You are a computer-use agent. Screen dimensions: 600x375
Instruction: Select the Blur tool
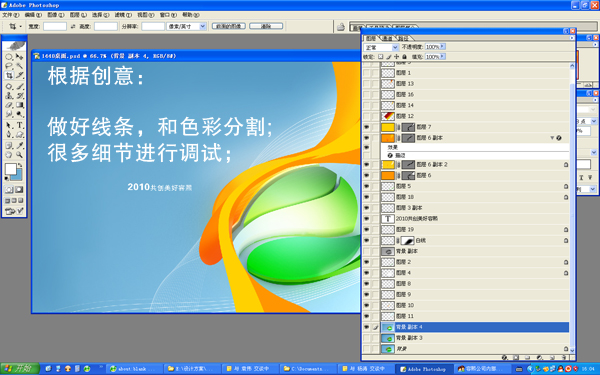(8, 114)
